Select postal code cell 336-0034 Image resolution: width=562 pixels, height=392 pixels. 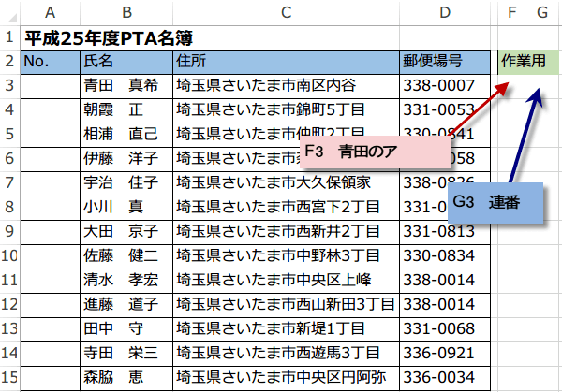coord(445,378)
